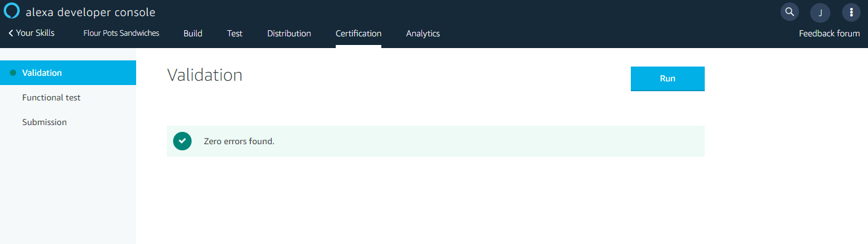The image size is (868, 244).
Task: Click the alexa developer console title
Action: 91,12
